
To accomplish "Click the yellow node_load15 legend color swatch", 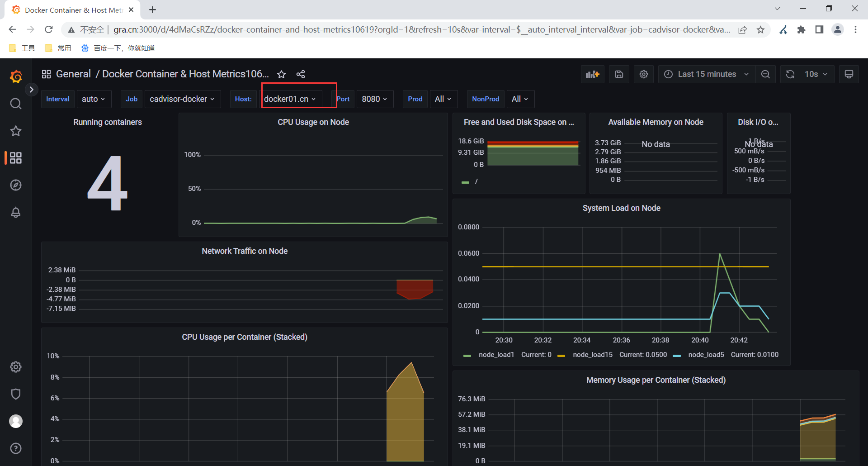I will [x=561, y=356].
